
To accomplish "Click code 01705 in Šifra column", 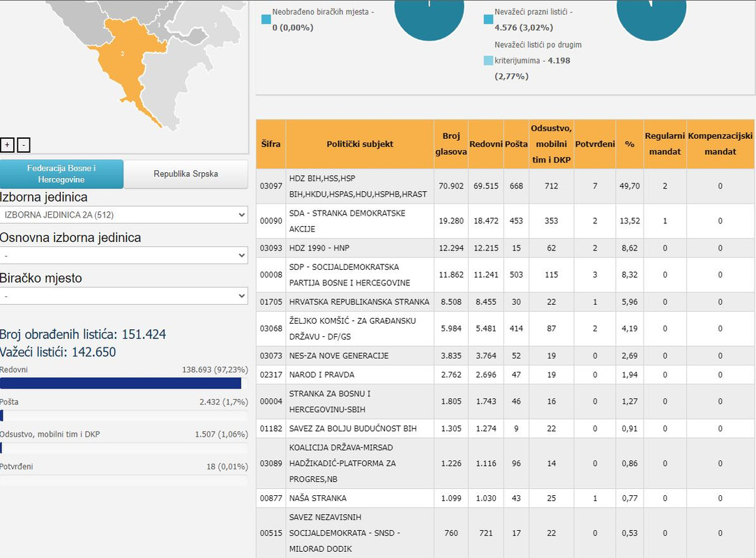I will point(271,302).
